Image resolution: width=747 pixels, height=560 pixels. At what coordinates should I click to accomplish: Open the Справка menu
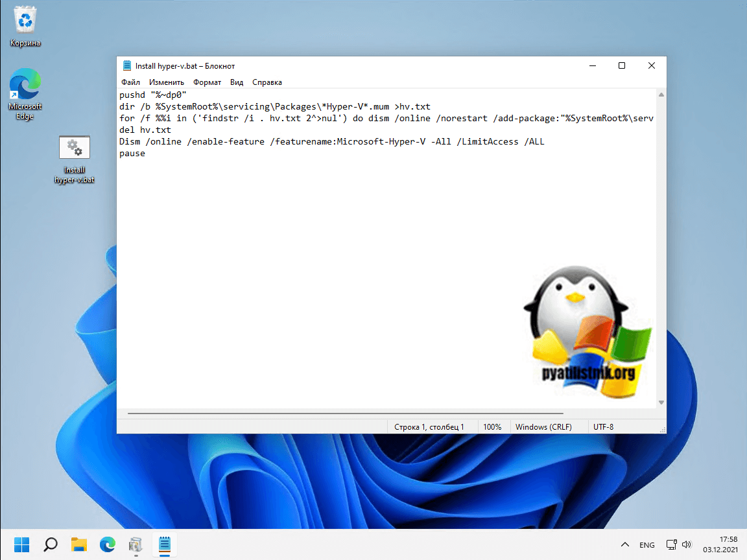coord(267,82)
